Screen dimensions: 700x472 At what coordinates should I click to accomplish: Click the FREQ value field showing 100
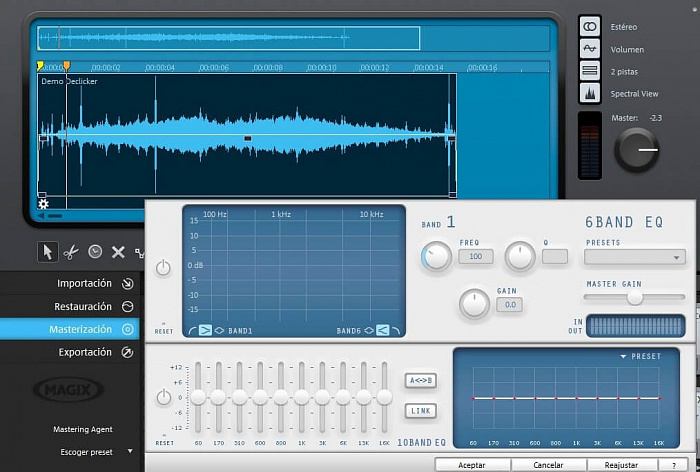(476, 256)
